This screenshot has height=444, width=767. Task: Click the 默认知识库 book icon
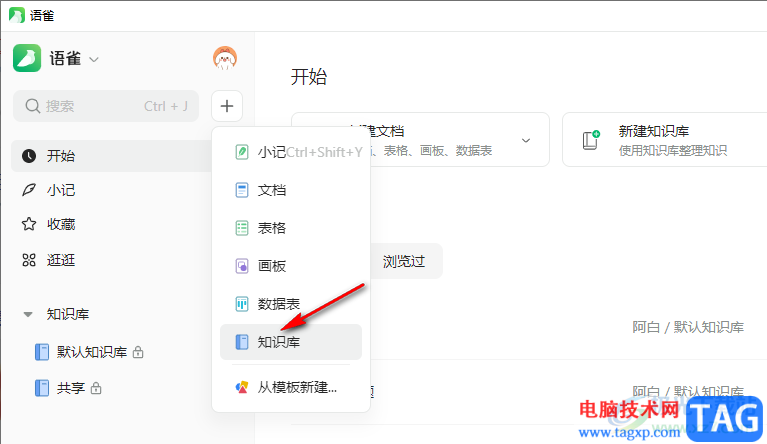(42, 352)
